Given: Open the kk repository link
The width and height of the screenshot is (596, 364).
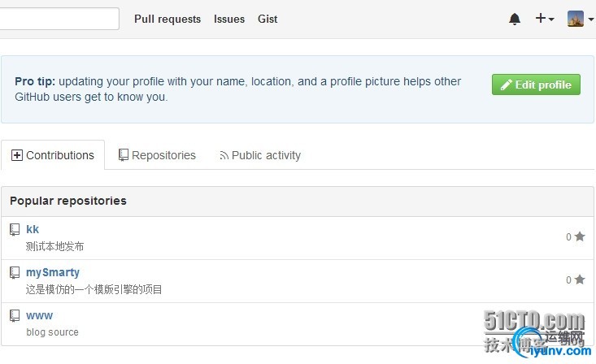Looking at the screenshot, I should (33, 229).
